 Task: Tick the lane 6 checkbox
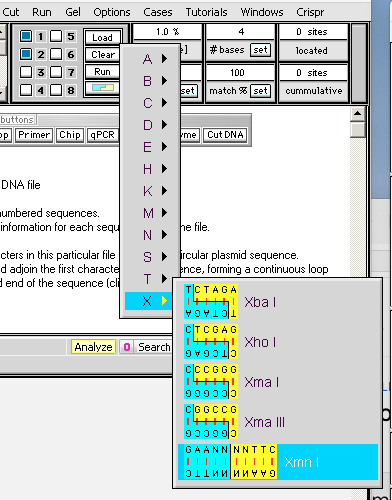tap(56, 54)
